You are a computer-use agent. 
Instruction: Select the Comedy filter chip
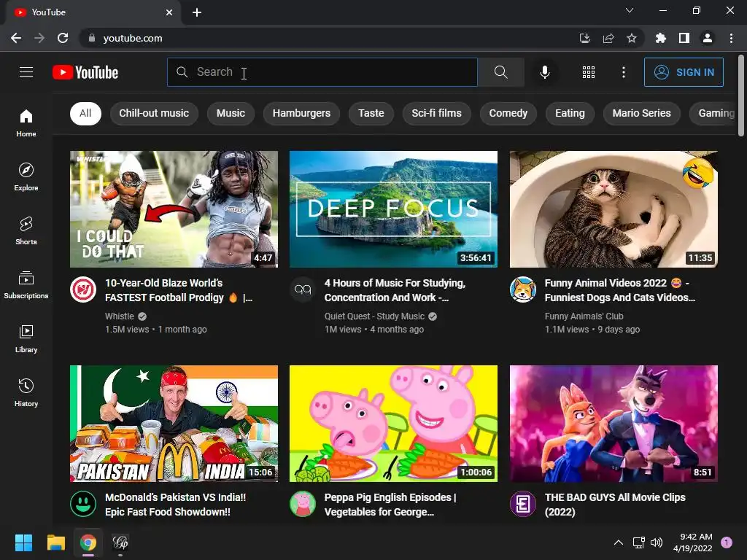[508, 113]
